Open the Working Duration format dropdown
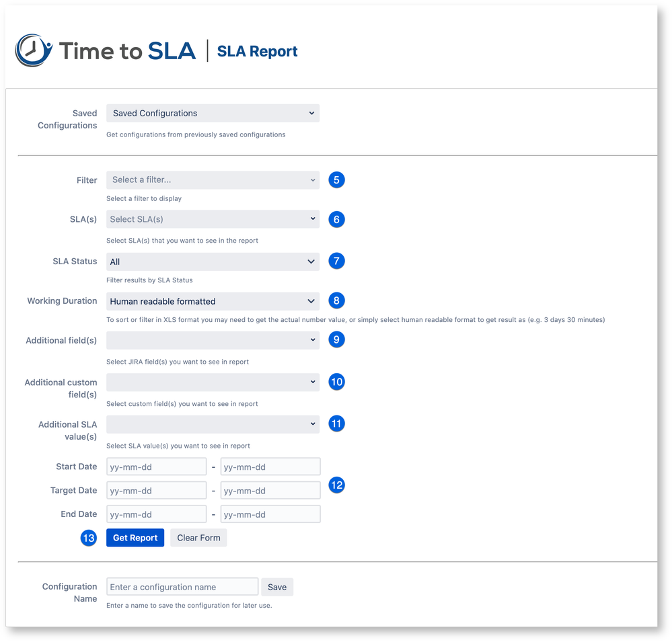The width and height of the screenshot is (672, 642). [x=213, y=300]
